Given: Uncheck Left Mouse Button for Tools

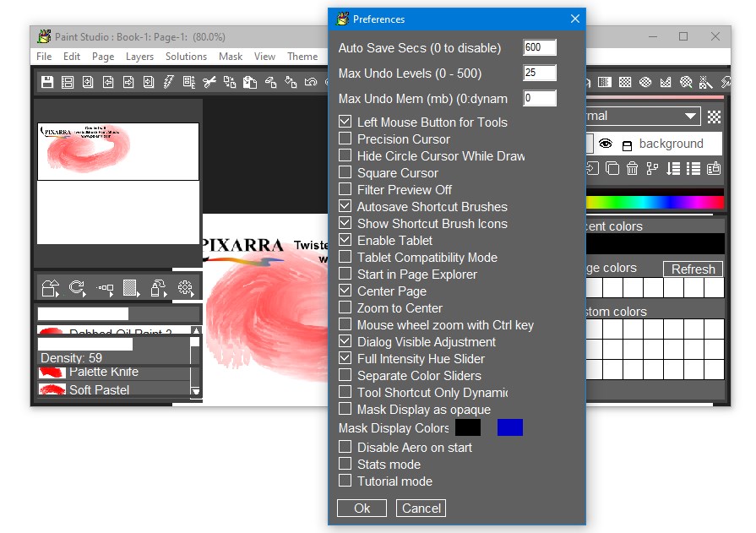Looking at the screenshot, I should point(345,122).
